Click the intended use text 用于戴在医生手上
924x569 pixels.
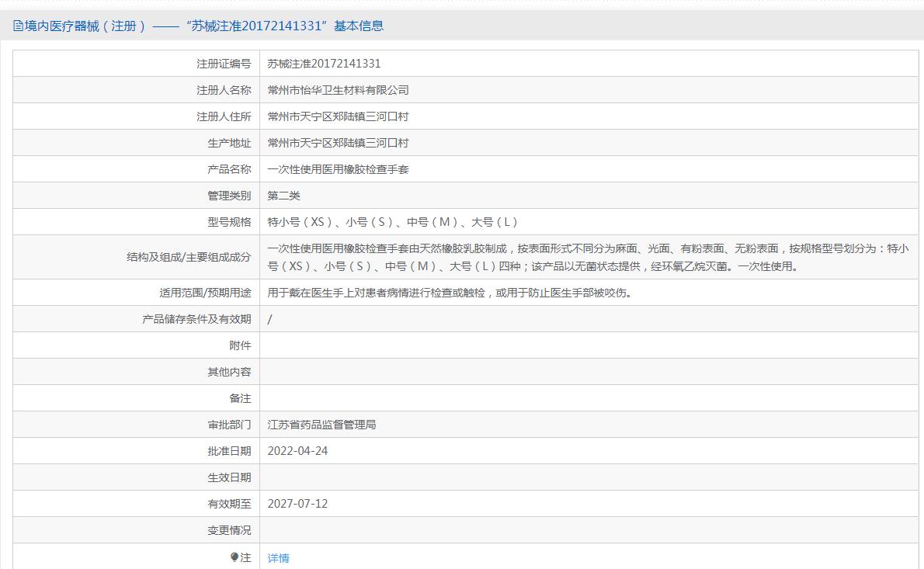pyautogui.click(x=452, y=293)
